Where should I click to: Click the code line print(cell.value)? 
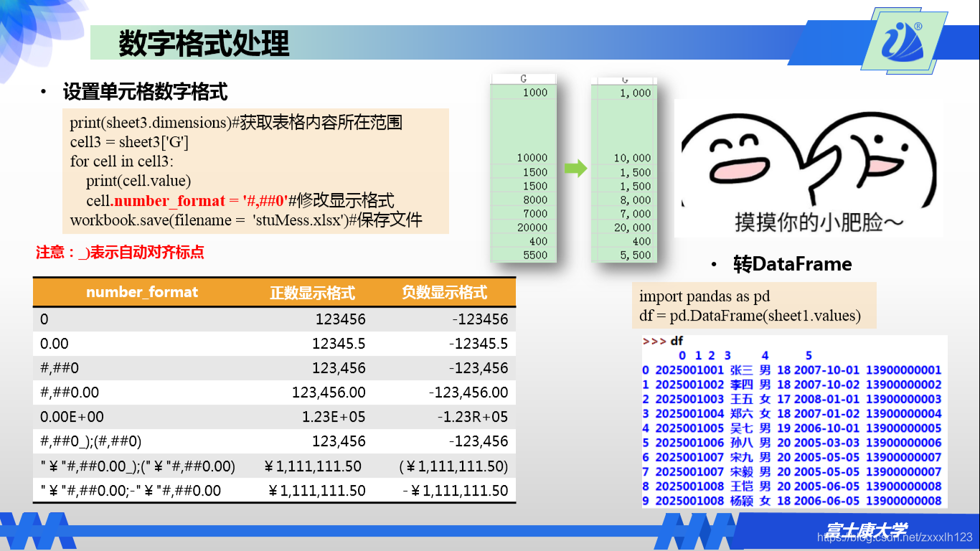tap(138, 181)
